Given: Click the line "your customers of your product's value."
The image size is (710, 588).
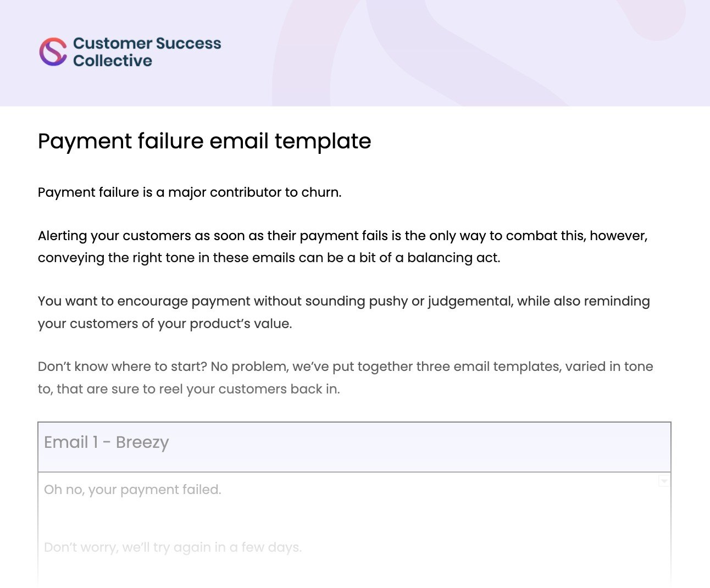Looking at the screenshot, I should (x=165, y=324).
